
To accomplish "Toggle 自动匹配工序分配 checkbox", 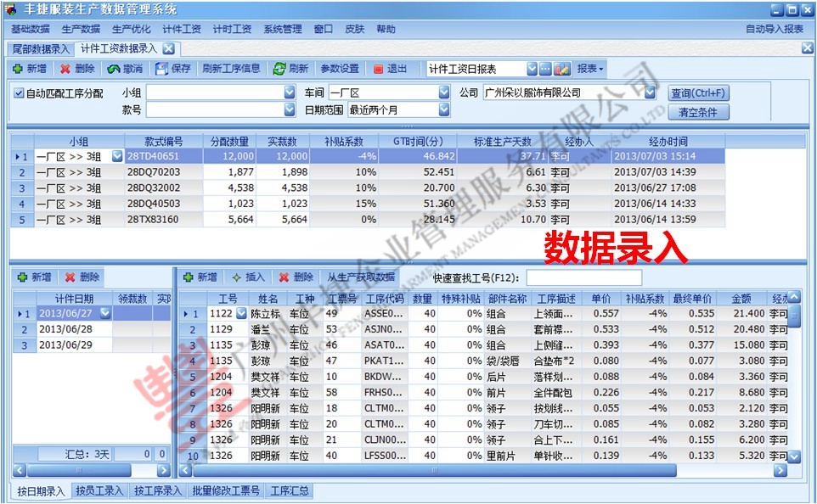I will tap(19, 93).
